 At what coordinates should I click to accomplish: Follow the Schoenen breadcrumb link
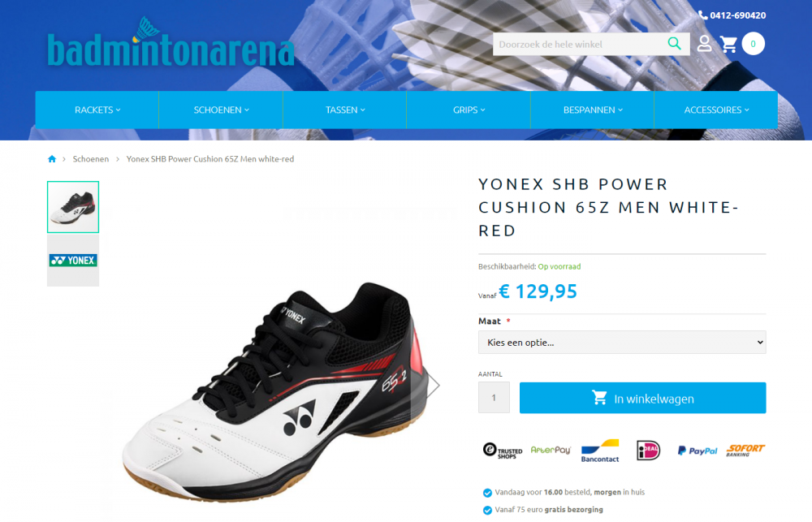(91, 159)
